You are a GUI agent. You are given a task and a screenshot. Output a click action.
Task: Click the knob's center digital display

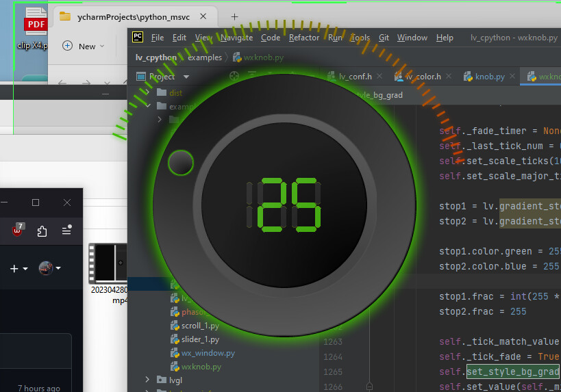point(284,205)
